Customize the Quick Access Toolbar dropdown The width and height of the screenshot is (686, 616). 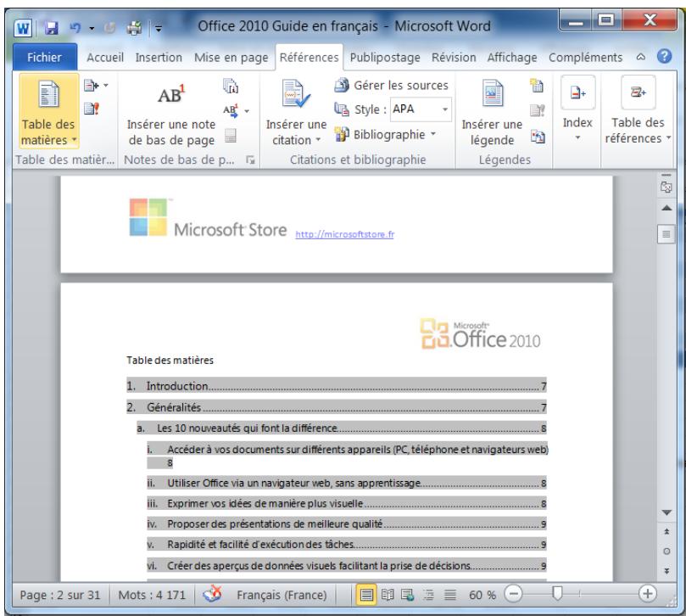(x=159, y=30)
